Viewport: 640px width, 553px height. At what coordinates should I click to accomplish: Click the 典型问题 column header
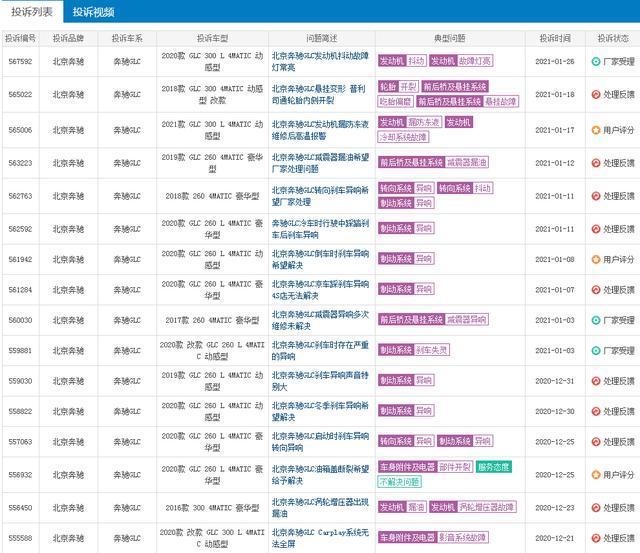(x=450, y=39)
